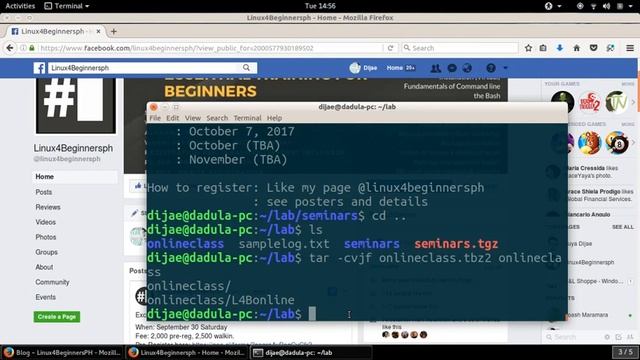This screenshot has height=360, width=640.
Task: Show bookmarks list icon in Firefox toolbar
Action: [543, 48]
